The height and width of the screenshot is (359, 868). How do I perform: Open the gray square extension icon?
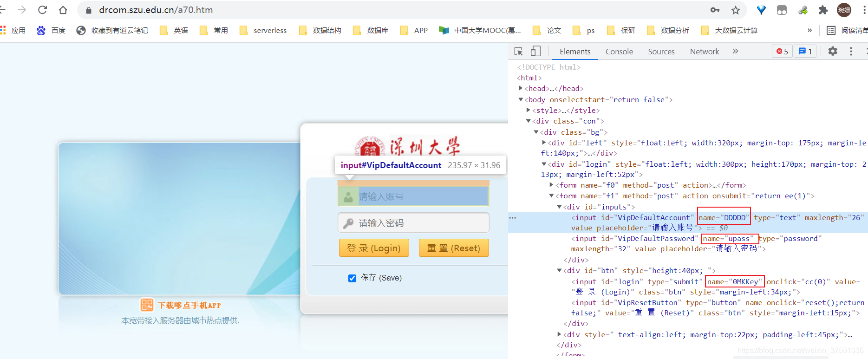click(x=782, y=10)
